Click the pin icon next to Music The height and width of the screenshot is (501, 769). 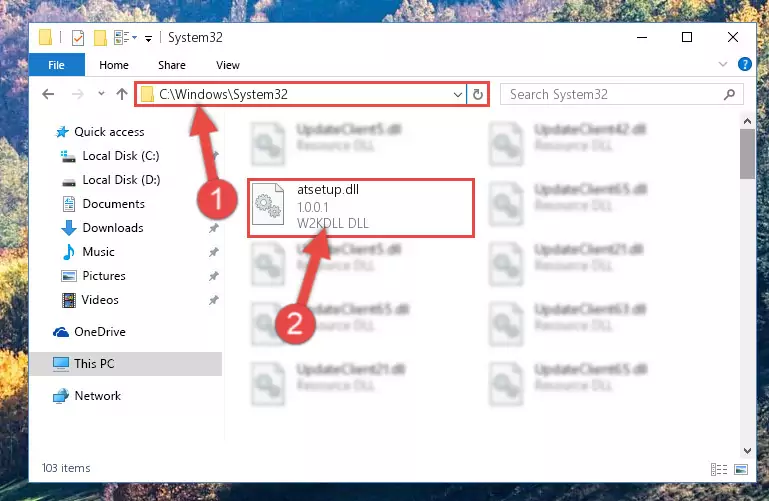pyautogui.click(x=213, y=252)
